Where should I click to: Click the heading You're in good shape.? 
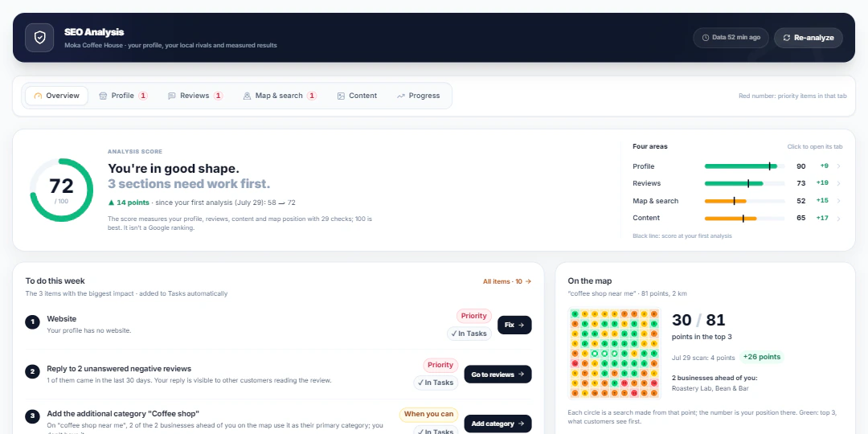(174, 169)
